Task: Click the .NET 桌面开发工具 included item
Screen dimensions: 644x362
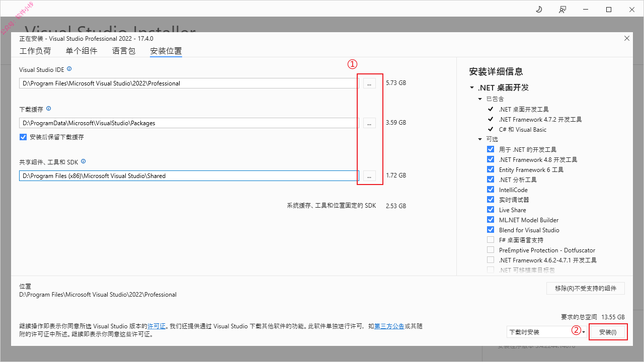Action: (x=524, y=109)
